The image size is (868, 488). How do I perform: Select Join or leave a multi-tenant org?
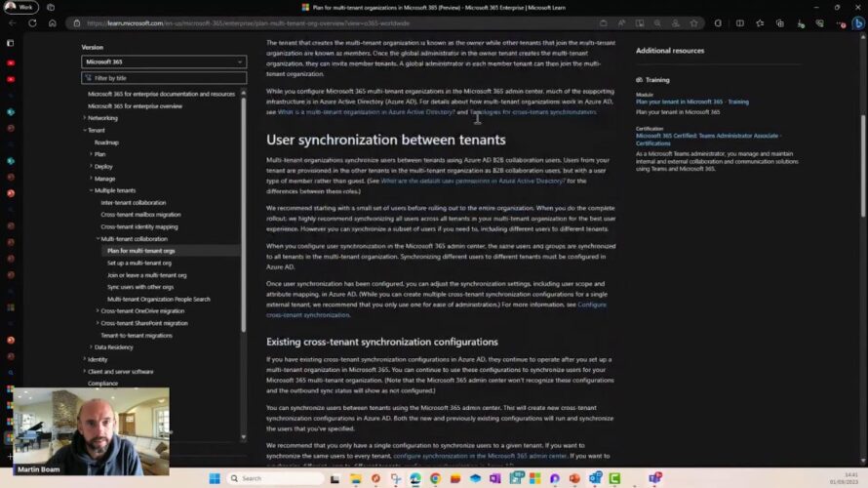(146, 275)
